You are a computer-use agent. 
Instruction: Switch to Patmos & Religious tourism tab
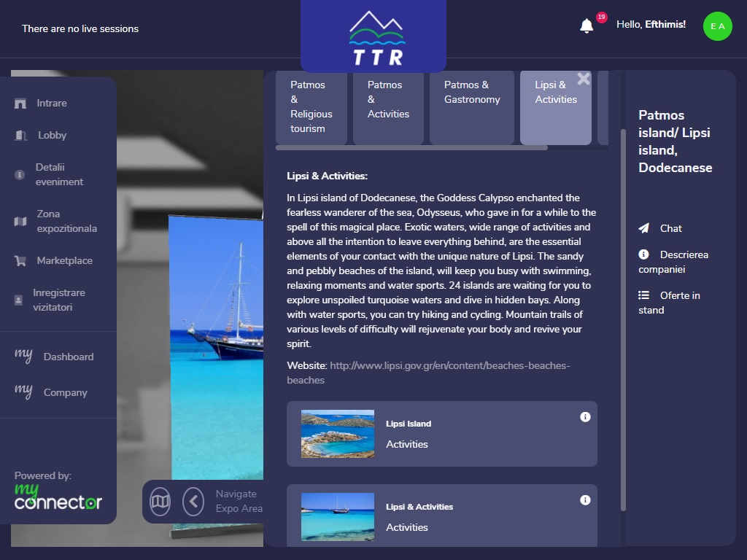[x=311, y=106]
